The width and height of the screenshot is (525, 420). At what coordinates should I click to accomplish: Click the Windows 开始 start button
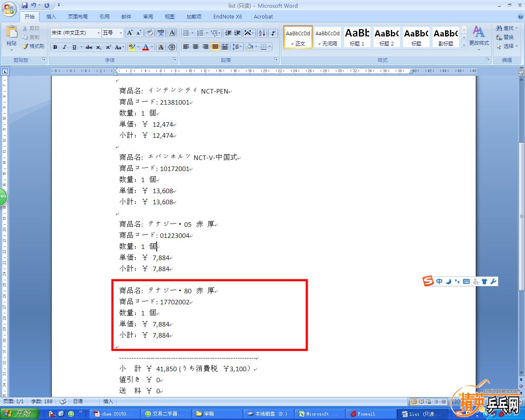19,413
